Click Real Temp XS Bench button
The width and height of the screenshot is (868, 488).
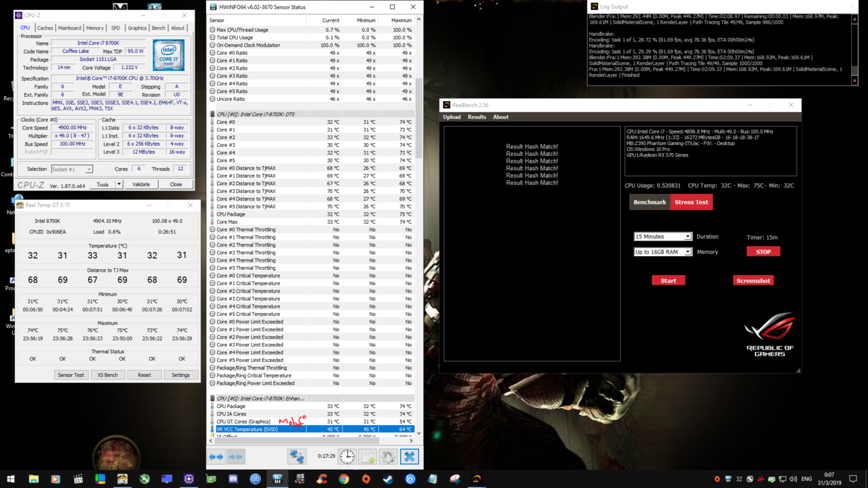pyautogui.click(x=107, y=375)
